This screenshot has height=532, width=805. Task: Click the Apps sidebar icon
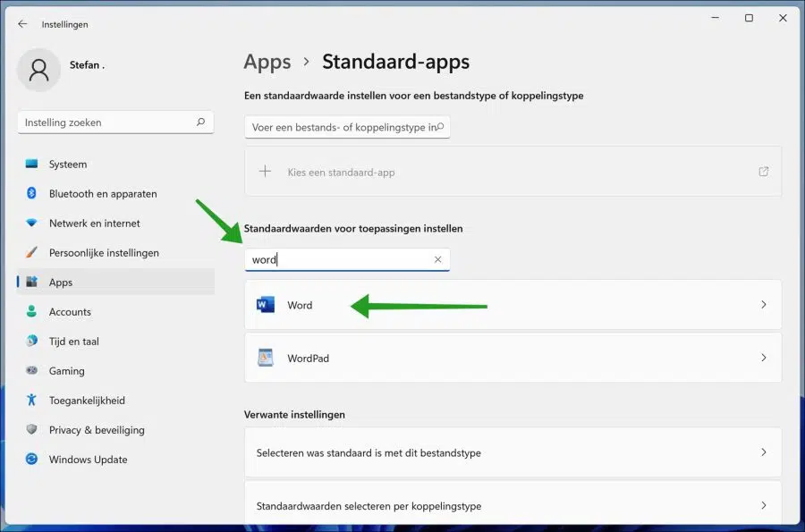point(31,282)
